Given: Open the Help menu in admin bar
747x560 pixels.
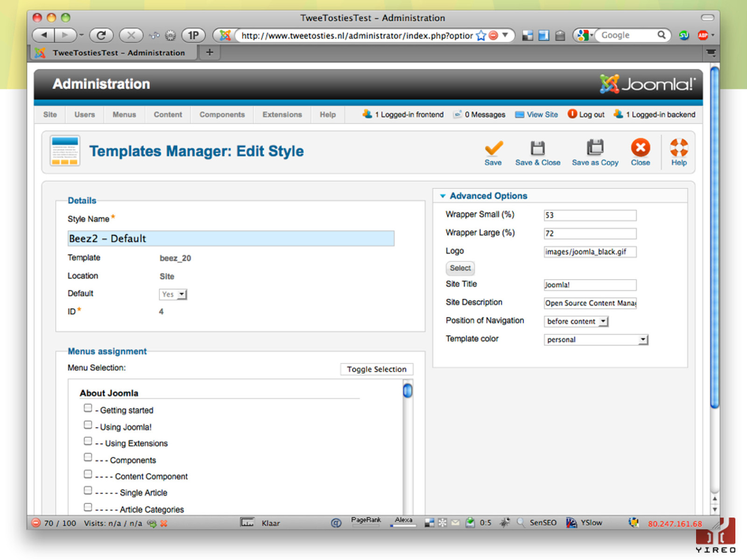Looking at the screenshot, I should [328, 115].
